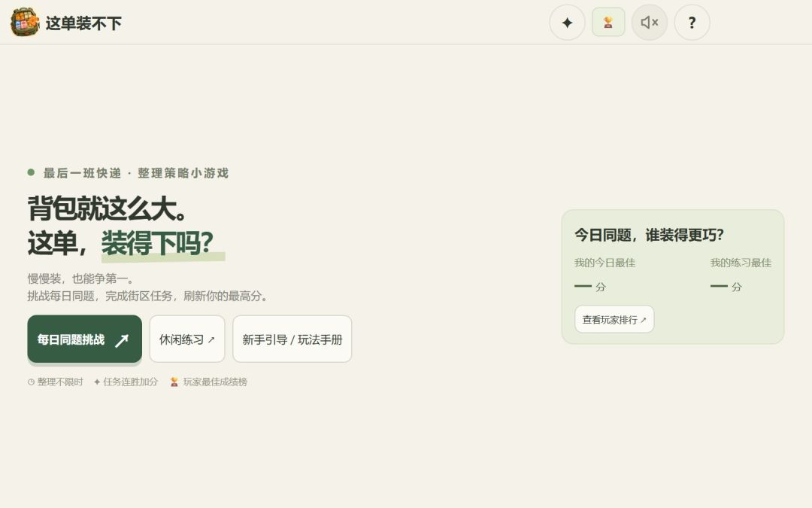This screenshot has height=508, width=812.
Task: Click the 今日同题，谁装得更巧? heading
Action: [649, 235]
